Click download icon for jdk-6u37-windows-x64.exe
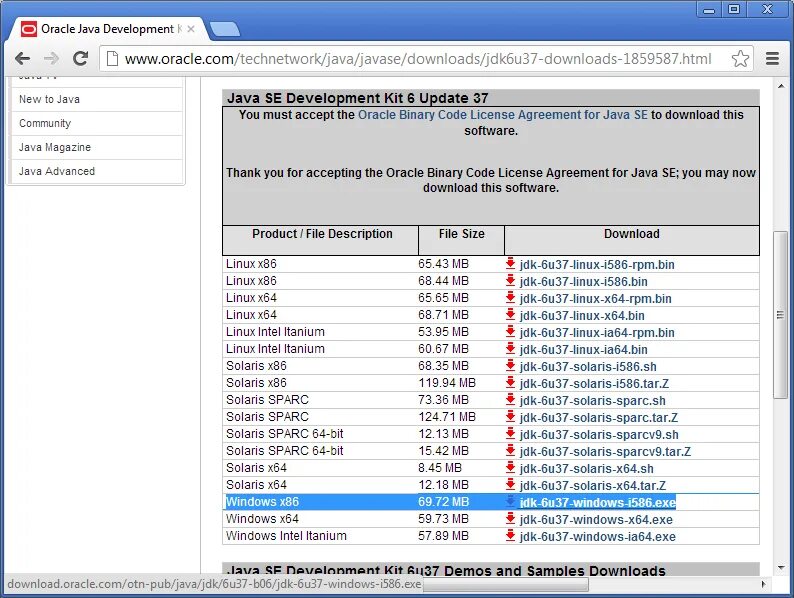 510,519
